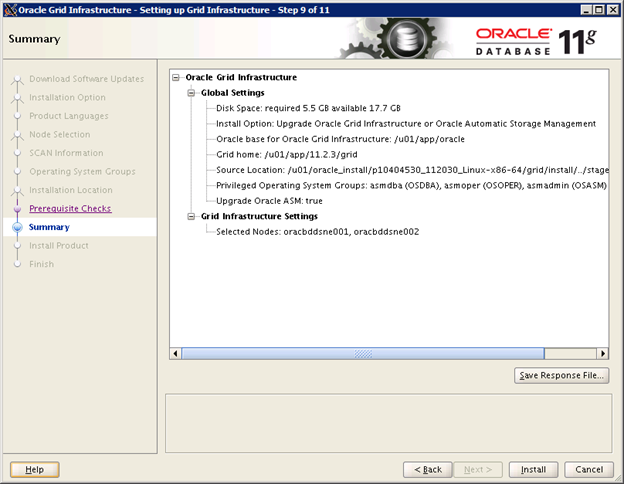Screen dimensions: 624x484
Task: Select the Grid Infrastructure Settings label
Action: tap(259, 216)
